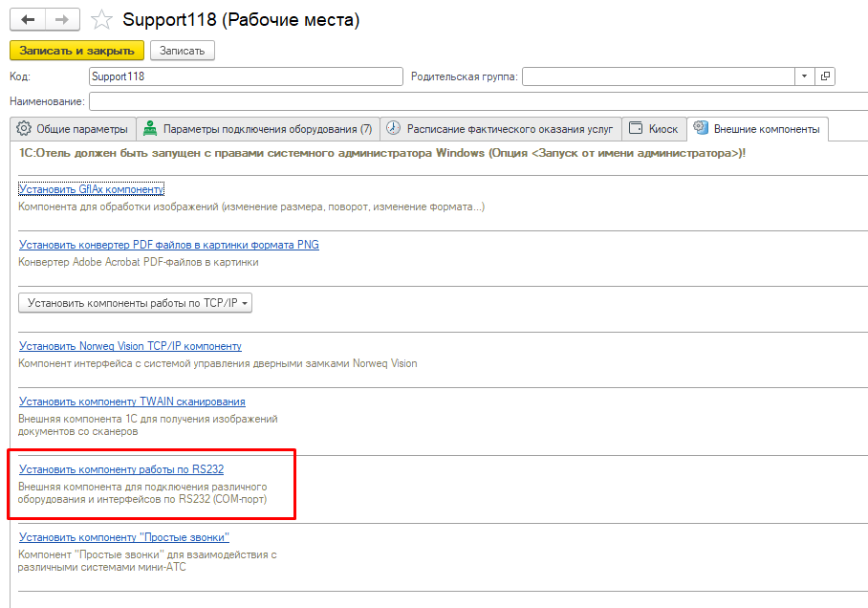Click the title Support118 (Рабочие места)
The image size is (868, 608).
pyautogui.click(x=241, y=20)
